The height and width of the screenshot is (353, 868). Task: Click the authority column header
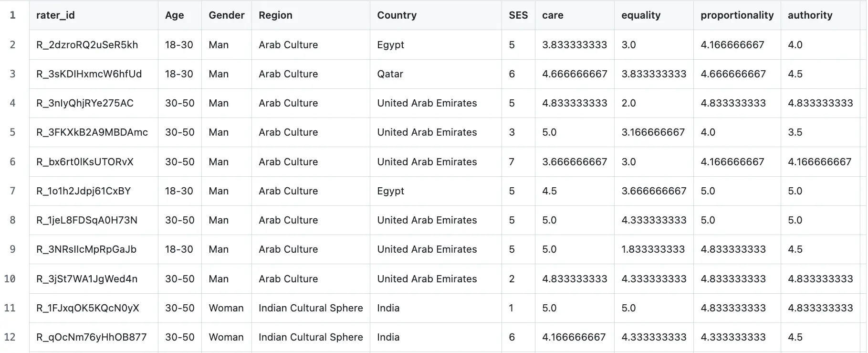(810, 15)
